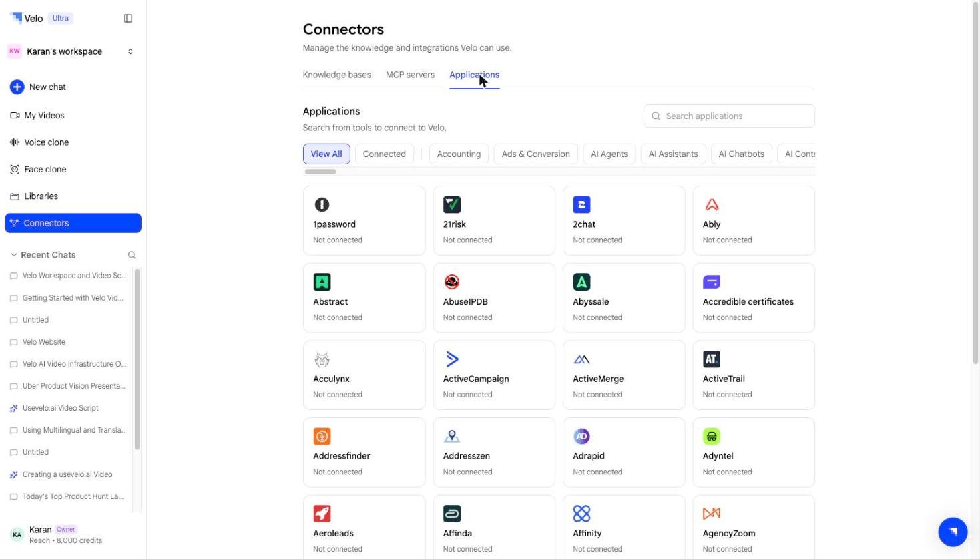
Task: Click the 2chat app icon
Action: click(x=581, y=204)
